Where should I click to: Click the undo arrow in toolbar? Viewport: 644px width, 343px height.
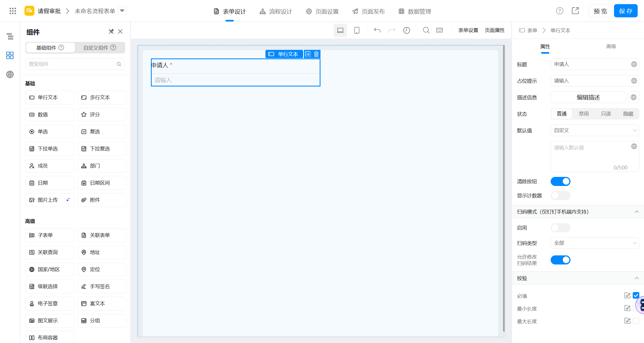(377, 30)
